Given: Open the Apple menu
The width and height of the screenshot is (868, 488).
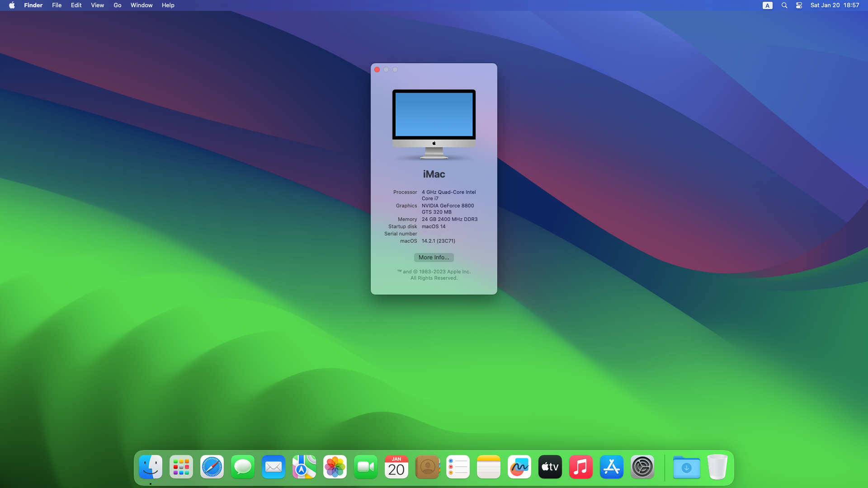Looking at the screenshot, I should (12, 5).
